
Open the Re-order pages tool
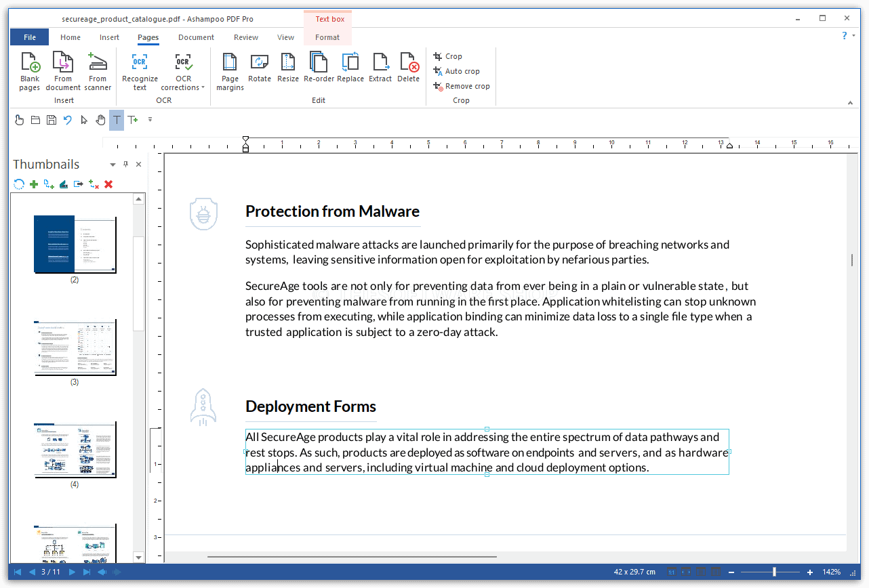319,68
